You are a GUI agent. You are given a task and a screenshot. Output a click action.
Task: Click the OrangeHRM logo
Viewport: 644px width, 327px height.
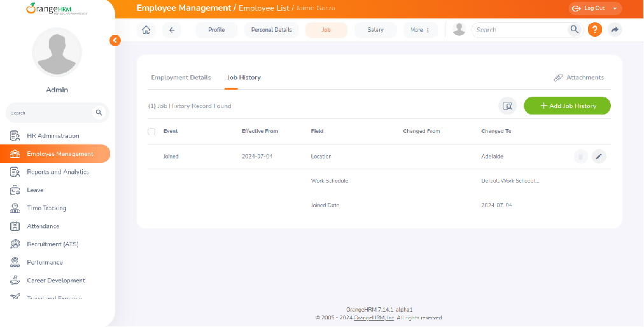click(x=57, y=9)
